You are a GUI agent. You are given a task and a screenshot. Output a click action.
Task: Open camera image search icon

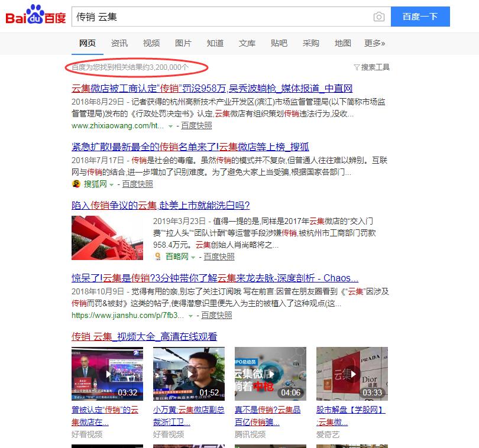(379, 17)
